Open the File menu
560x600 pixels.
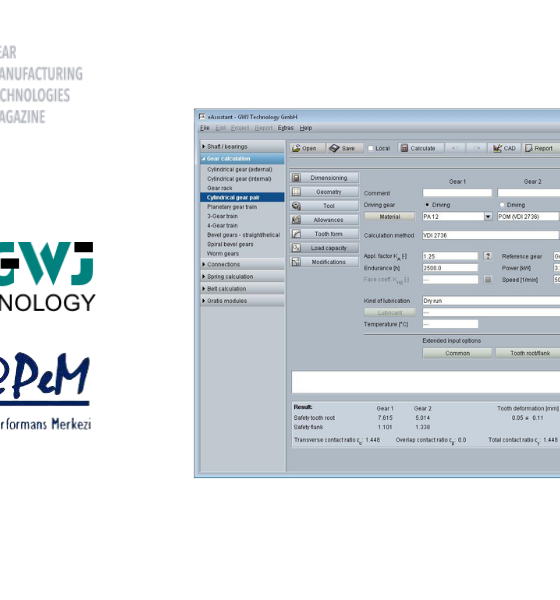pyautogui.click(x=204, y=128)
